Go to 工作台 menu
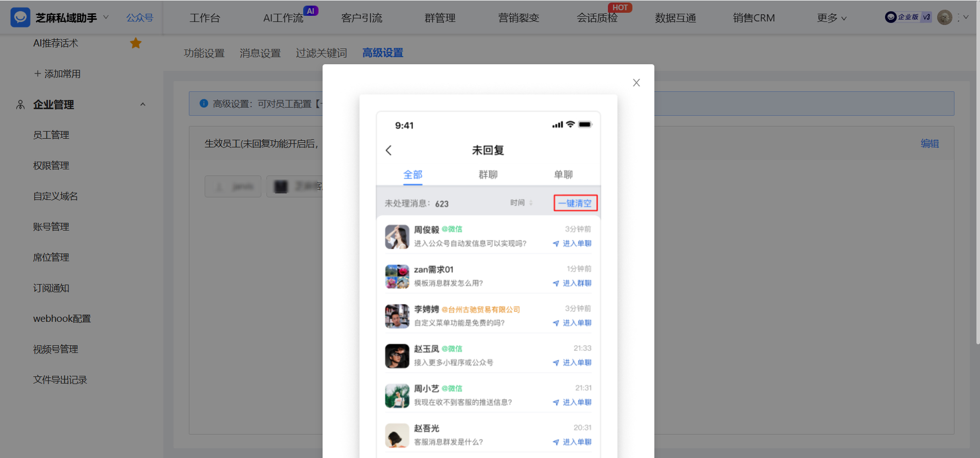 point(205,18)
